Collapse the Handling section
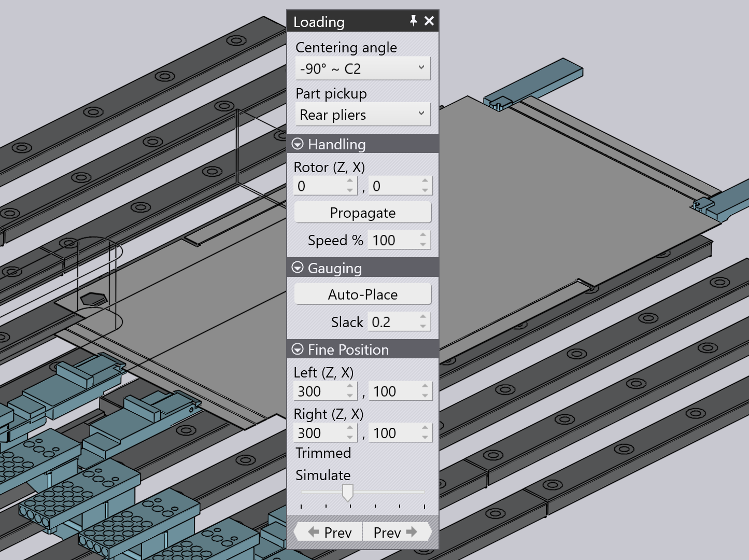The width and height of the screenshot is (749, 560). (298, 144)
